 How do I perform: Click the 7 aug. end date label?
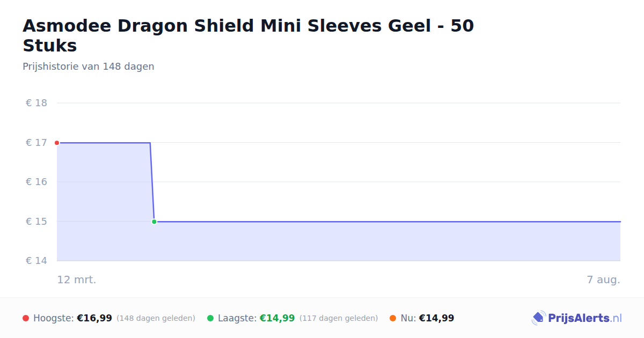(x=603, y=280)
